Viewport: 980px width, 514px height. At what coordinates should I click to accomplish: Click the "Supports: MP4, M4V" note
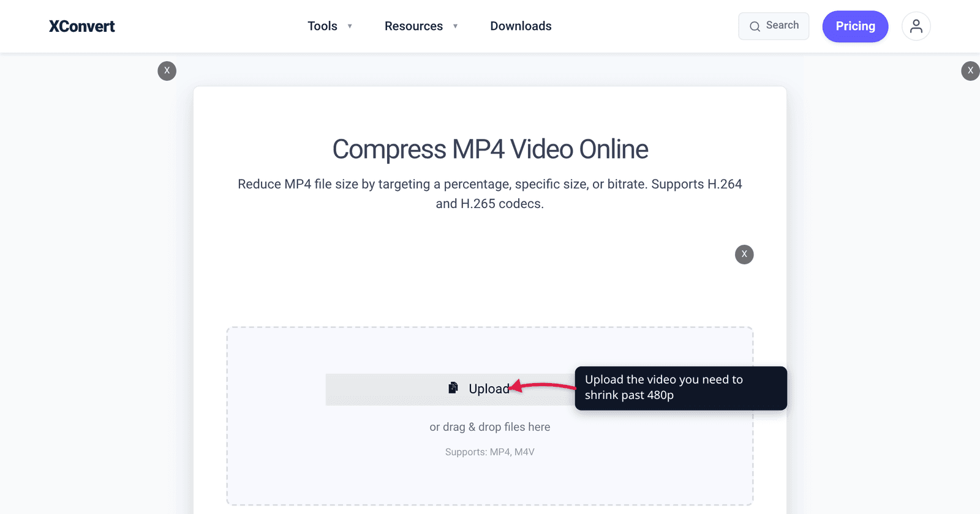pos(490,452)
